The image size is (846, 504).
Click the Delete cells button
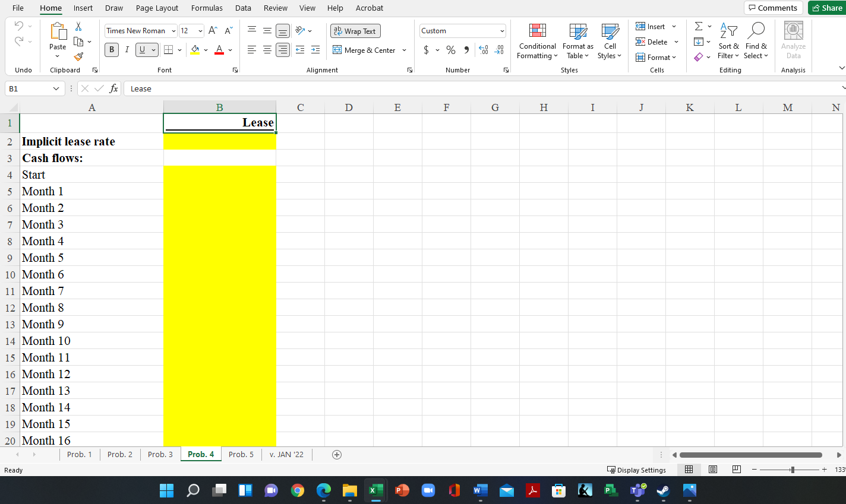pos(652,42)
